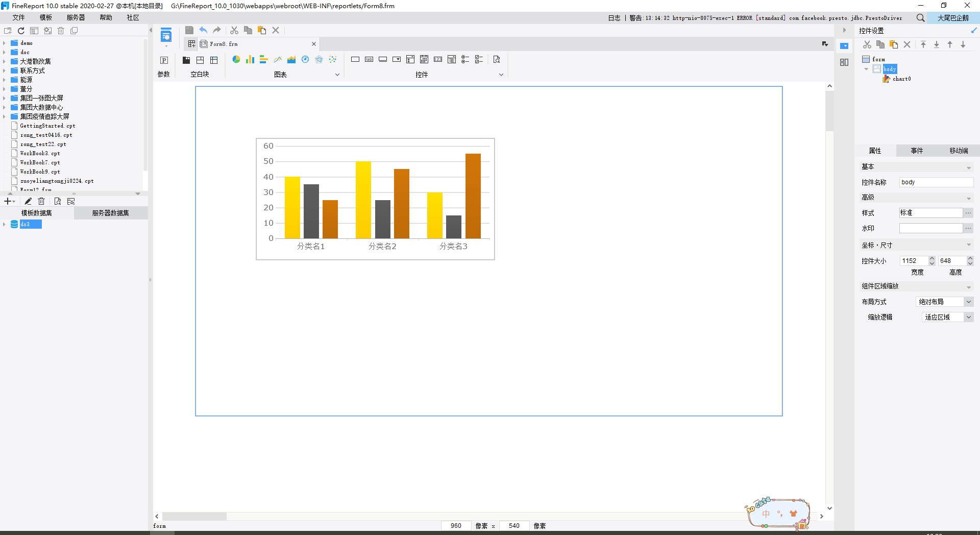Move widget to top in widget tree toolbar

click(x=923, y=44)
